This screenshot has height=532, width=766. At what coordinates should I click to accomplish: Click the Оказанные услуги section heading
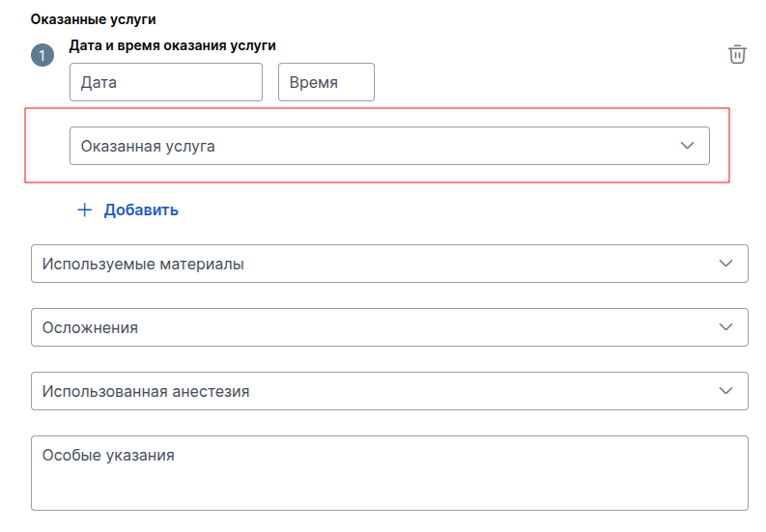94,19
